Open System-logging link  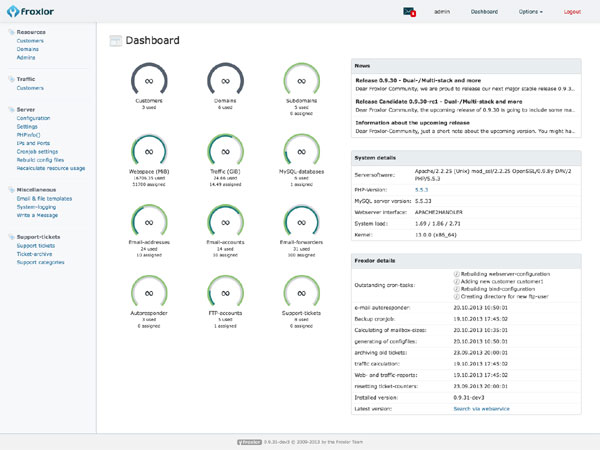tap(36, 207)
